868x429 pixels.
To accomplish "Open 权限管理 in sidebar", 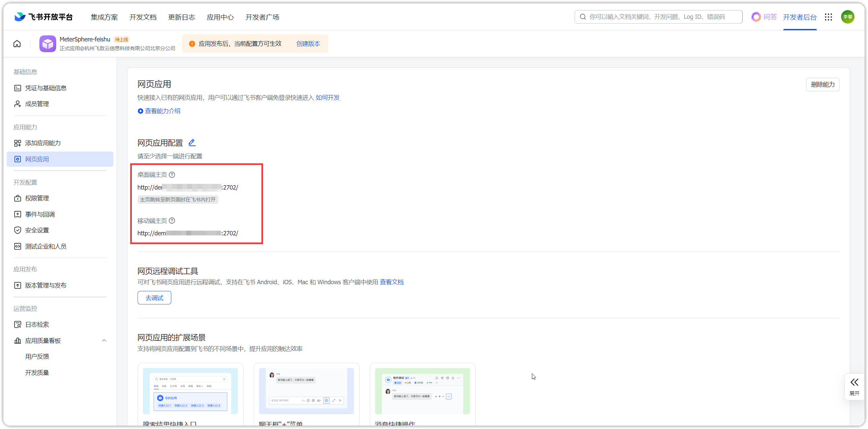I will 60,198.
